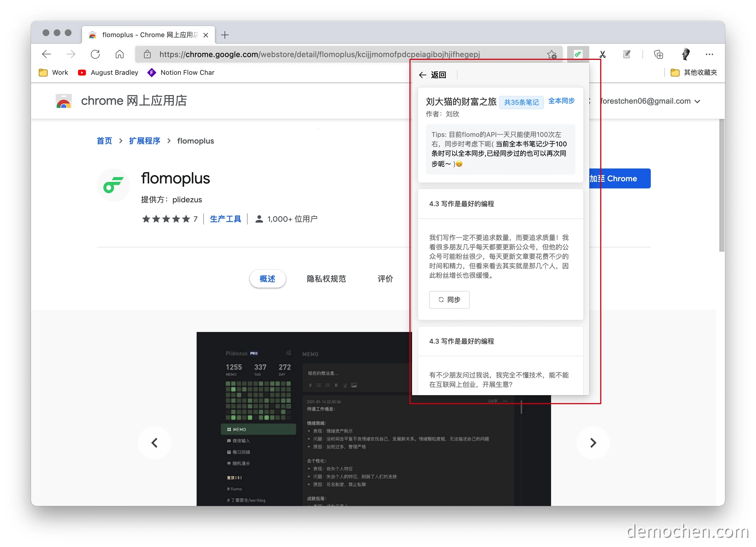Click the address bar URL
This screenshot has height=547, width=756.
319,54
